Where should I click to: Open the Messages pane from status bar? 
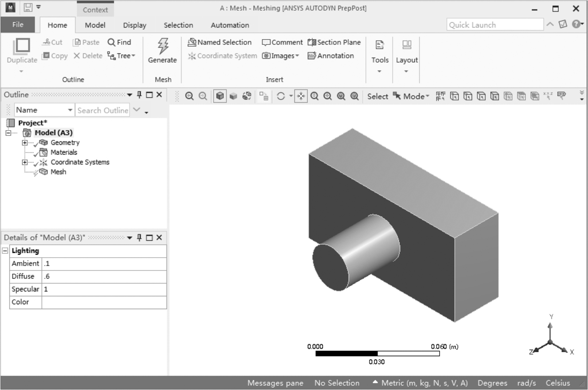275,383
